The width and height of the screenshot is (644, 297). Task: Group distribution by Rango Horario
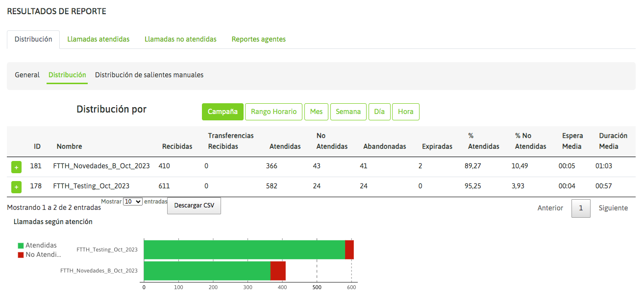click(273, 112)
